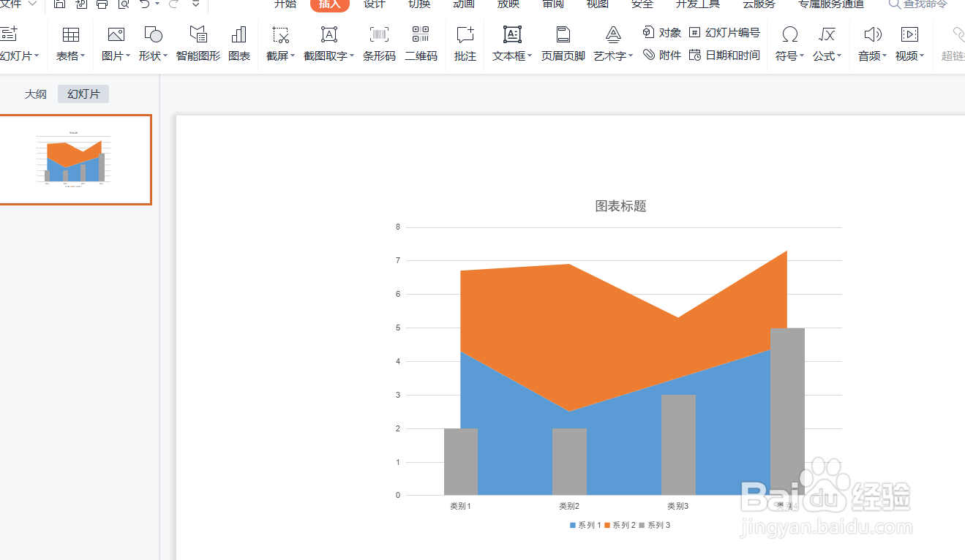This screenshot has width=965, height=560.
Task: Select the 图表标题 chart title
Action: 621,206
